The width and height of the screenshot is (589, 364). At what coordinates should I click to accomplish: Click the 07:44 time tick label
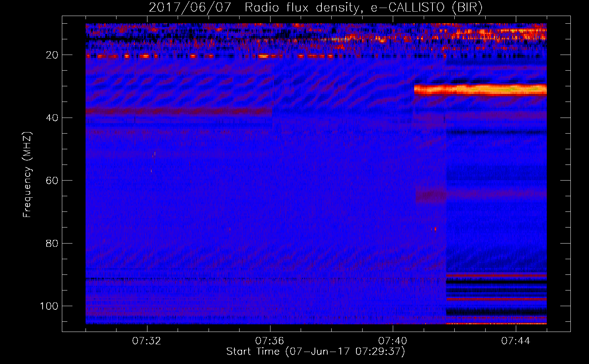point(516,341)
